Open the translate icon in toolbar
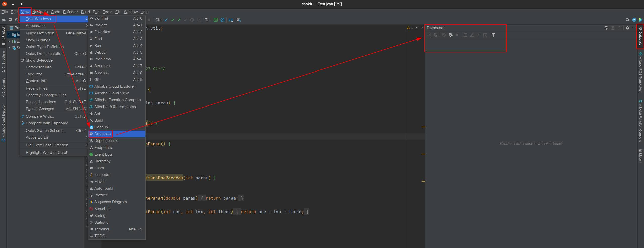 point(239,20)
